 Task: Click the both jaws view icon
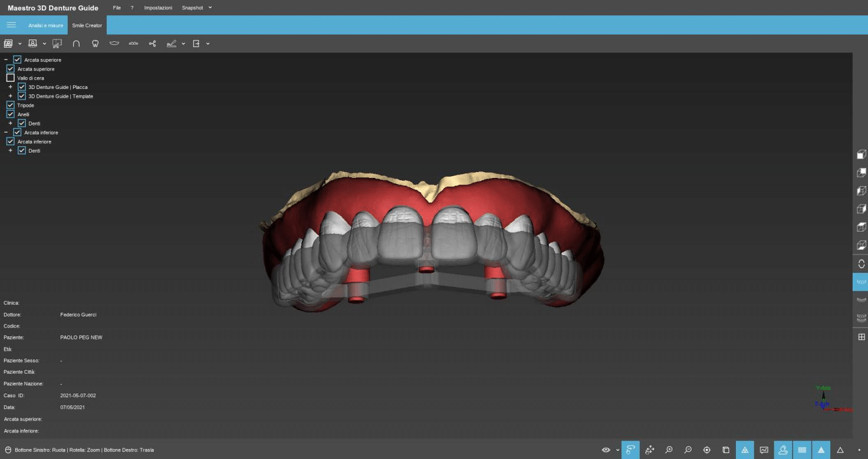pyautogui.click(x=861, y=318)
